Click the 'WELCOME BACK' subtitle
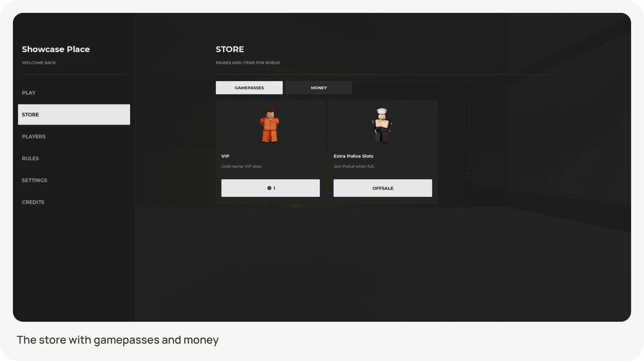This screenshot has width=644, height=361. click(x=39, y=63)
